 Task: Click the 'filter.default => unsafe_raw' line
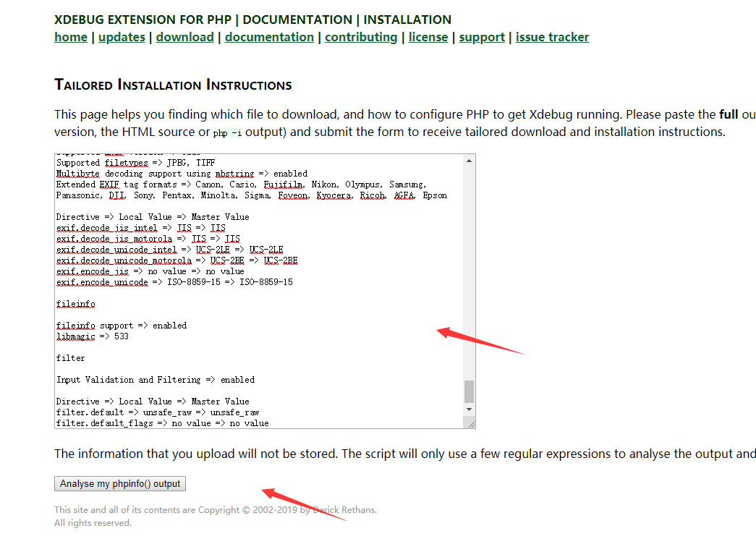pyautogui.click(x=158, y=412)
